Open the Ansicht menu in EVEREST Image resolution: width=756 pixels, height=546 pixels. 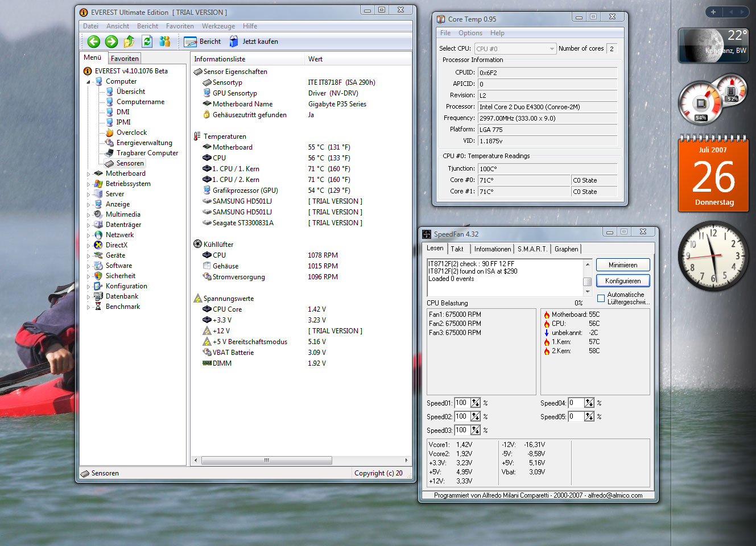[117, 26]
